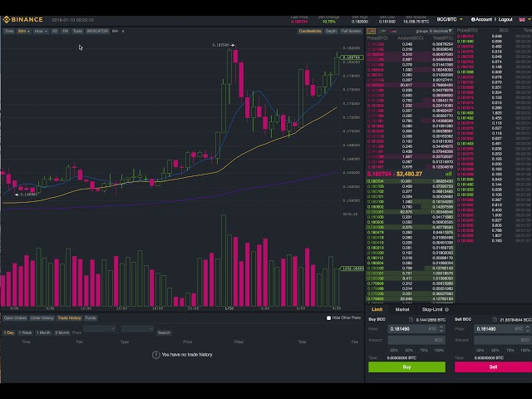Click the no trade history info icon
532x399 pixels.
[x=155, y=355]
